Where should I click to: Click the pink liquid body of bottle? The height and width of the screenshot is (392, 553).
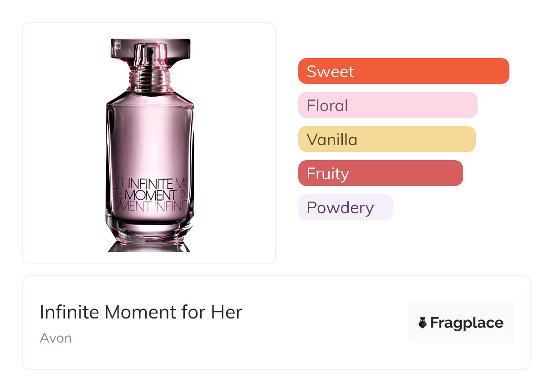149,136
